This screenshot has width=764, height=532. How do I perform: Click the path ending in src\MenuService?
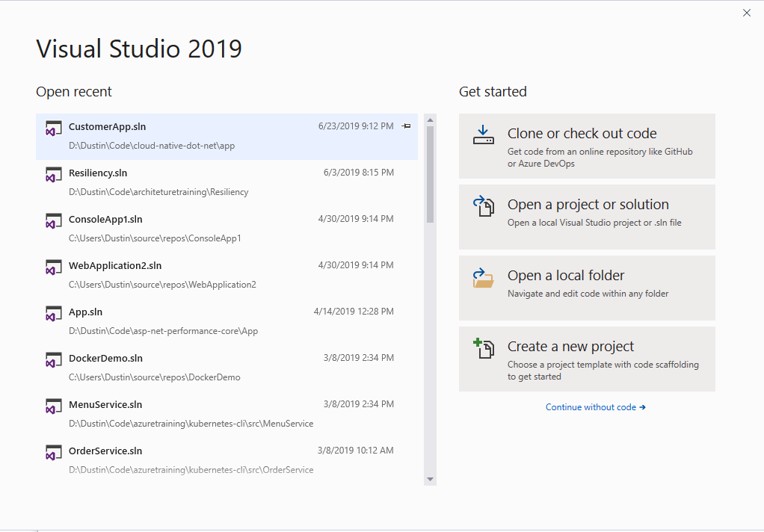[x=191, y=424]
